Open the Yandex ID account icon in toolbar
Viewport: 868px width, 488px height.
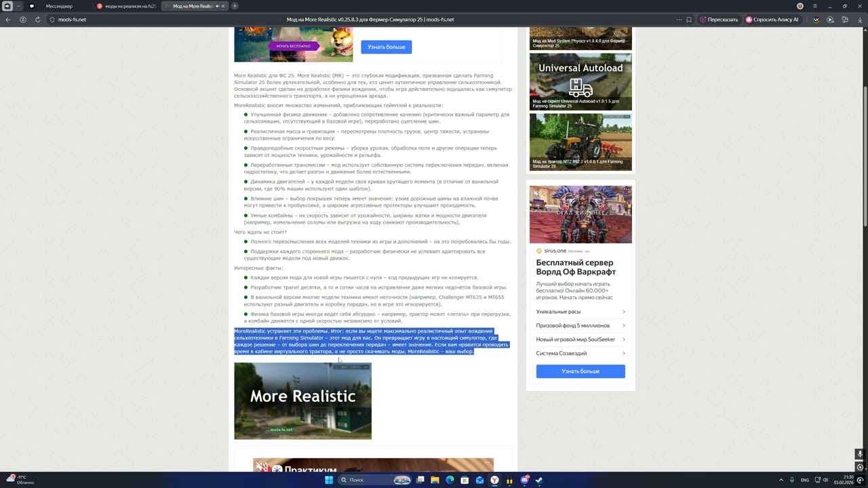(x=23, y=20)
